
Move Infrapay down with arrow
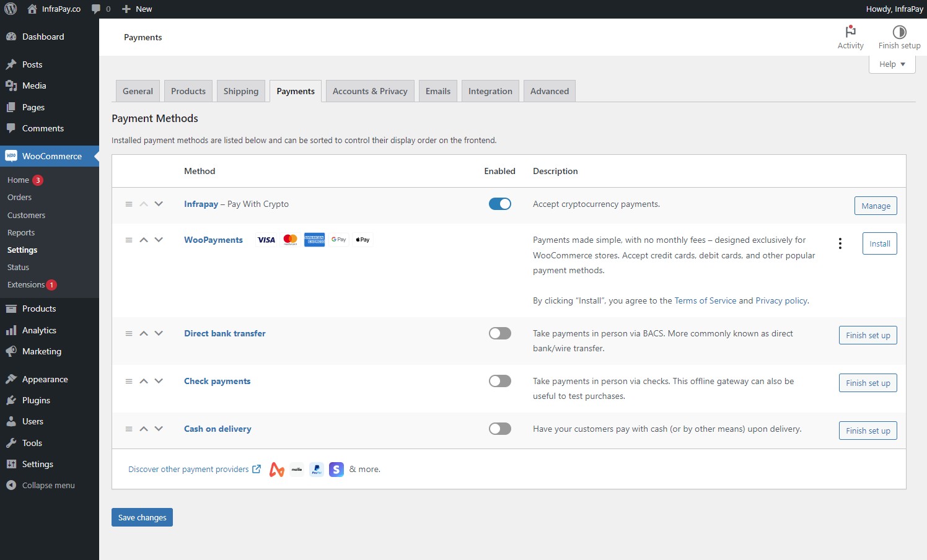pyautogui.click(x=159, y=204)
